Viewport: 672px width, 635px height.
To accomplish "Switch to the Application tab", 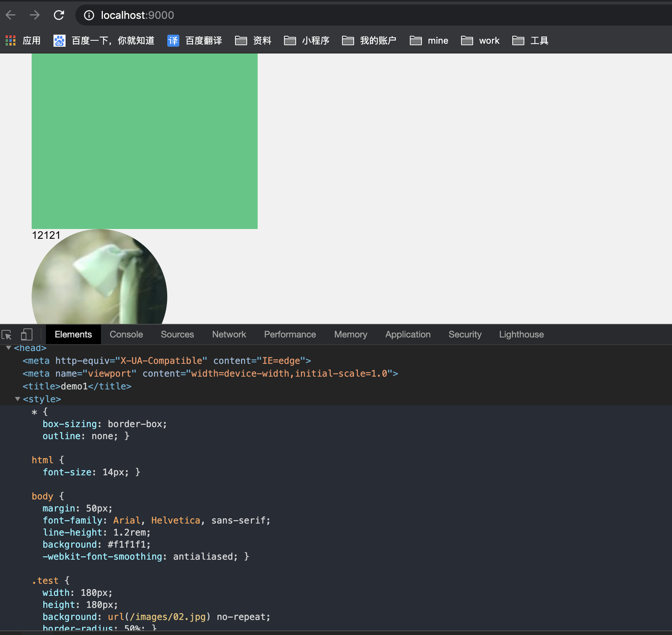I will coord(408,334).
